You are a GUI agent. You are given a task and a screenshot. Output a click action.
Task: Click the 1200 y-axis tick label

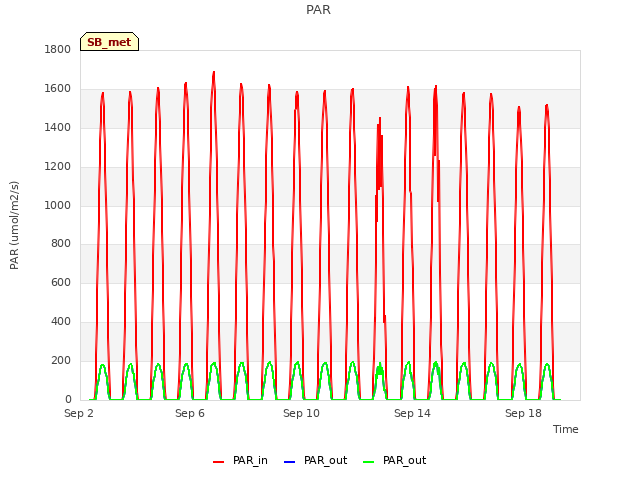click(x=58, y=167)
